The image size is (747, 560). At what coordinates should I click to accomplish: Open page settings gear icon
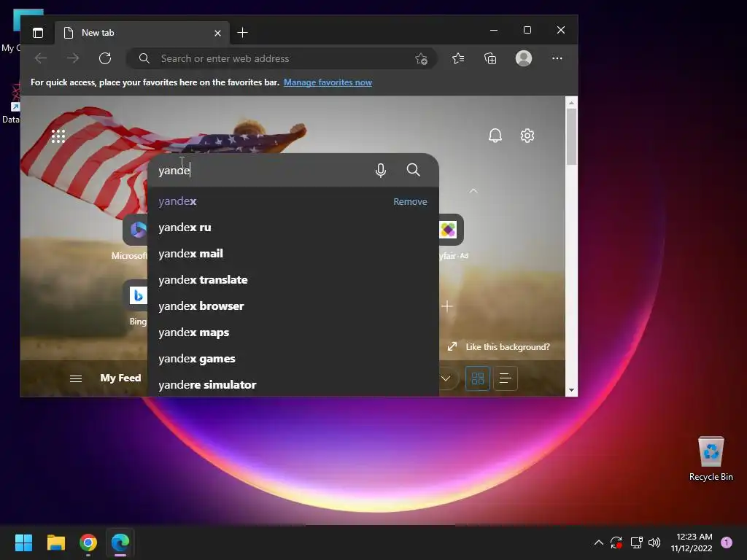(527, 136)
